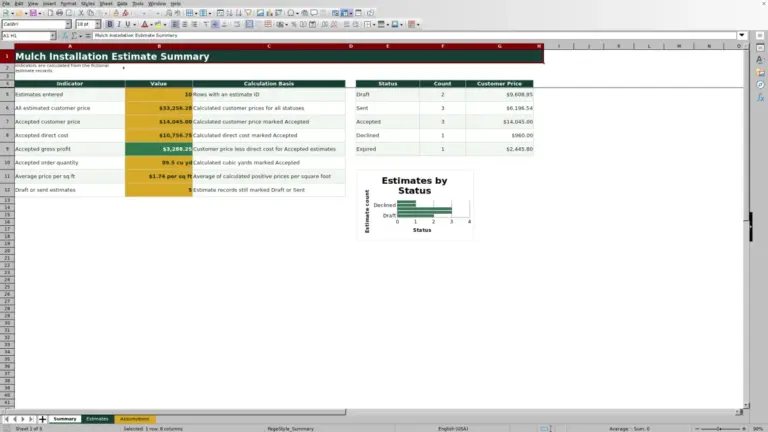Screen dimensions: 768x432
Task: Open the sidebar Functions fx icon
Action: [760, 97]
